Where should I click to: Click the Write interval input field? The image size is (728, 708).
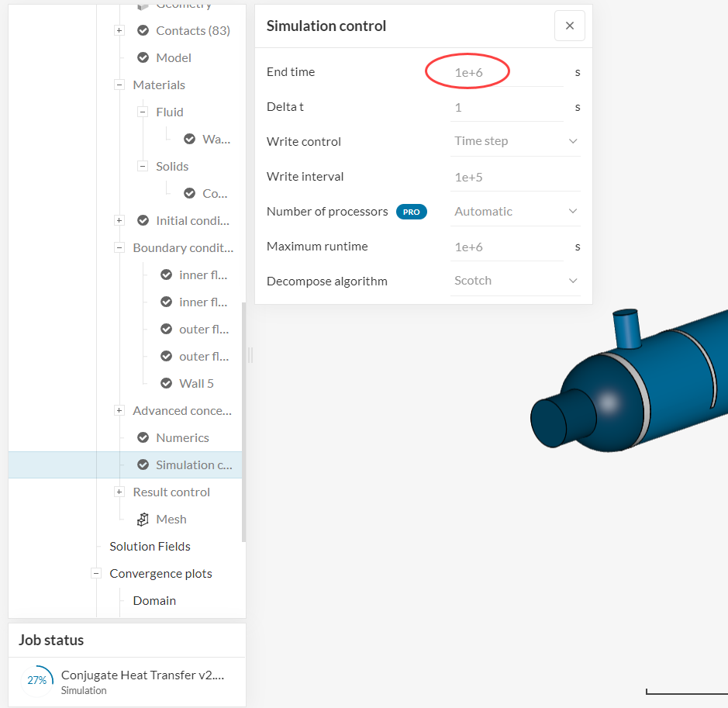513,177
